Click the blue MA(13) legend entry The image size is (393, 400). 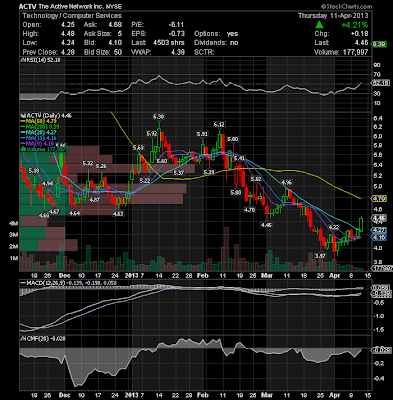pyautogui.click(x=38, y=138)
